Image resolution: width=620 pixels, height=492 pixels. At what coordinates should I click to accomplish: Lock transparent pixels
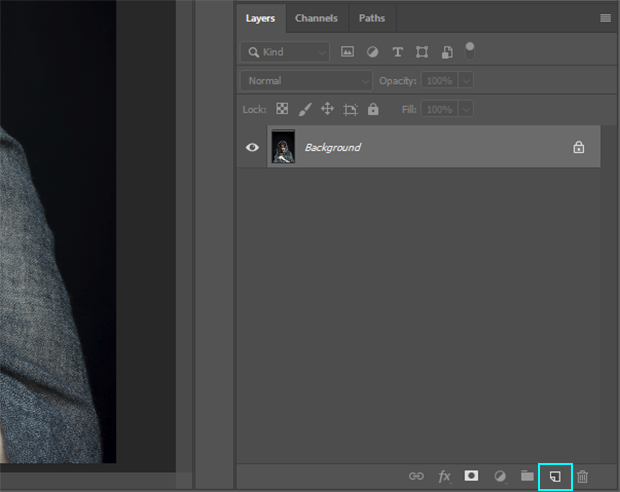click(x=282, y=109)
